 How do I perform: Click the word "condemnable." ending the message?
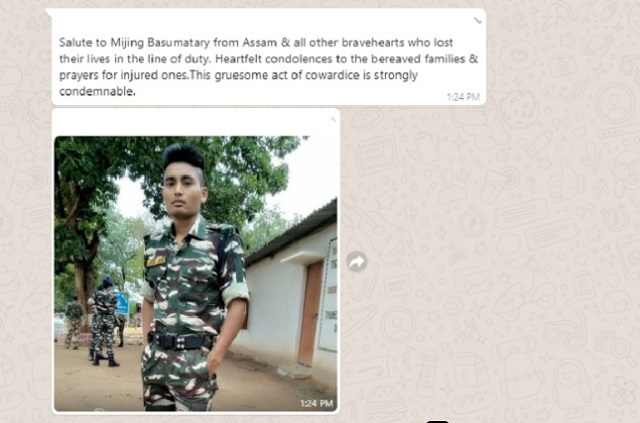97,91
